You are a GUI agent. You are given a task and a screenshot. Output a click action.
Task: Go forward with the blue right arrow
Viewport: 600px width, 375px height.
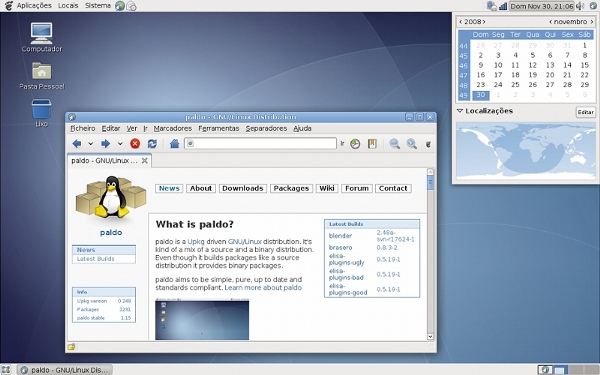(106, 143)
